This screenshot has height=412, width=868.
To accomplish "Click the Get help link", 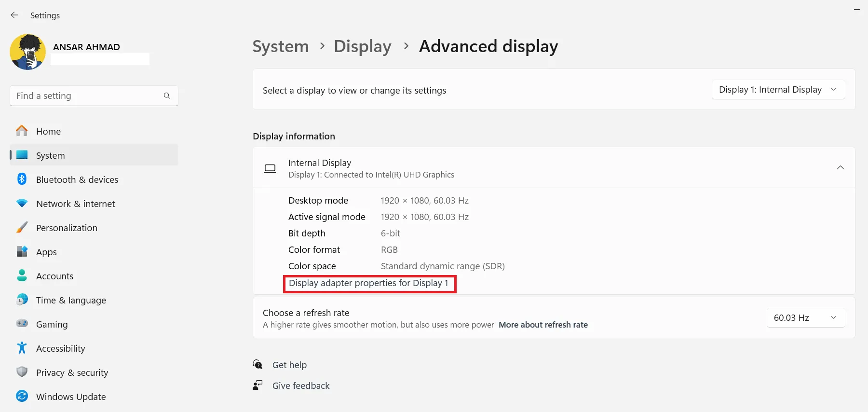I will pyautogui.click(x=289, y=365).
